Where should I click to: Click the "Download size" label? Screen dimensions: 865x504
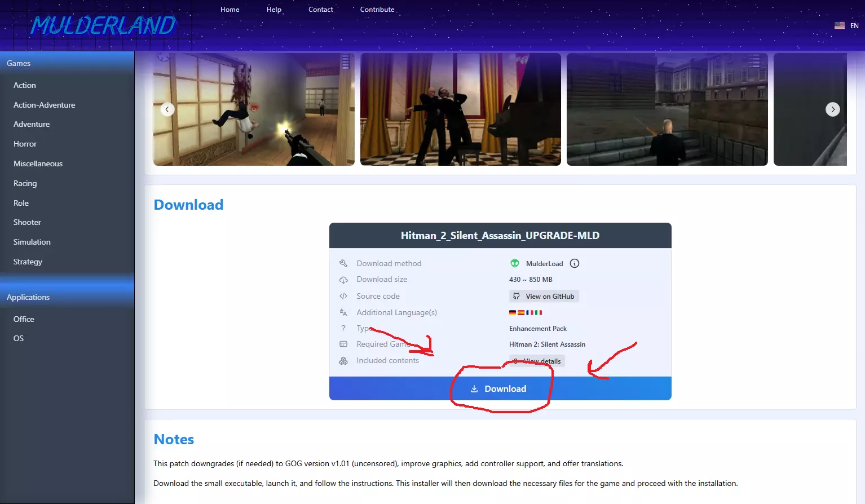coord(382,279)
